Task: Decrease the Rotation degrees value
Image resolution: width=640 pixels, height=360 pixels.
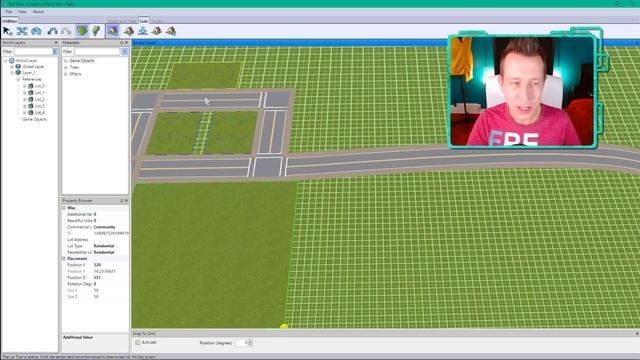Action: click(x=251, y=344)
